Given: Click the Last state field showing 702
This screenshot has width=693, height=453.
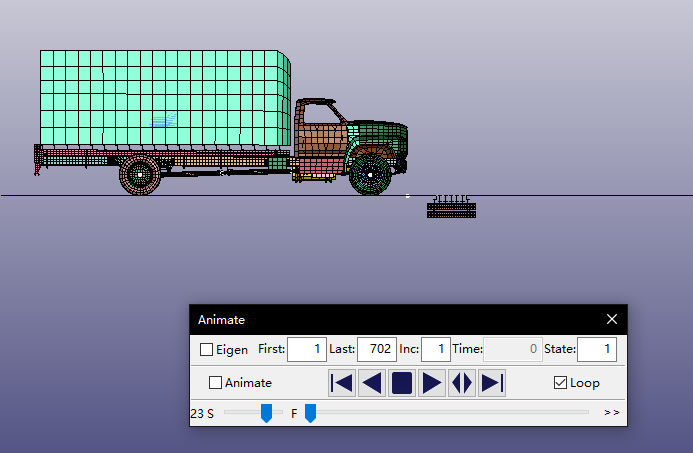Looking at the screenshot, I should pyautogui.click(x=377, y=350).
